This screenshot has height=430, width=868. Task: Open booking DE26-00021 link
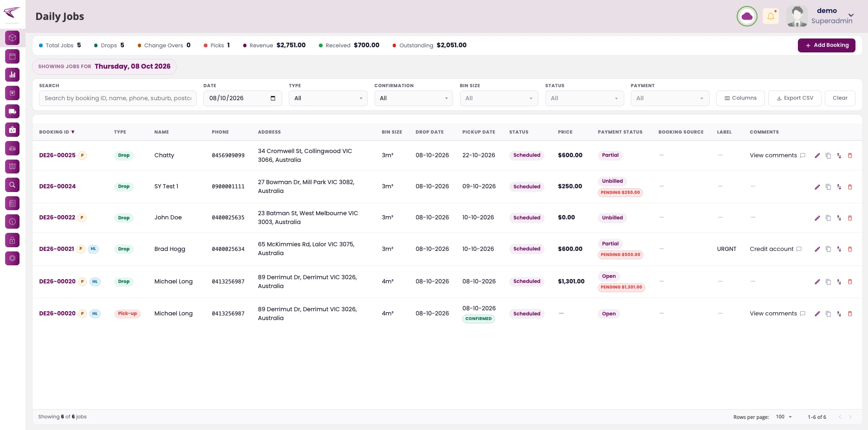[x=57, y=249]
